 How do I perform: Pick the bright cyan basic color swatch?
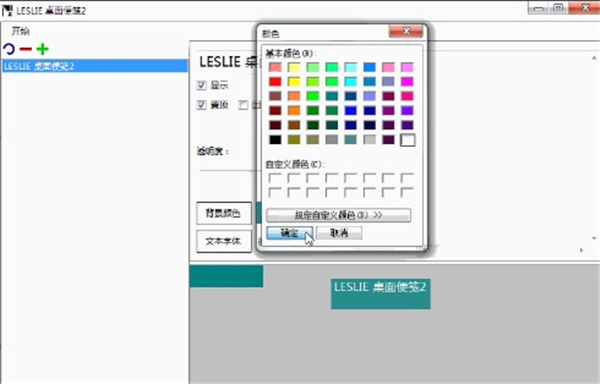pyautogui.click(x=351, y=81)
